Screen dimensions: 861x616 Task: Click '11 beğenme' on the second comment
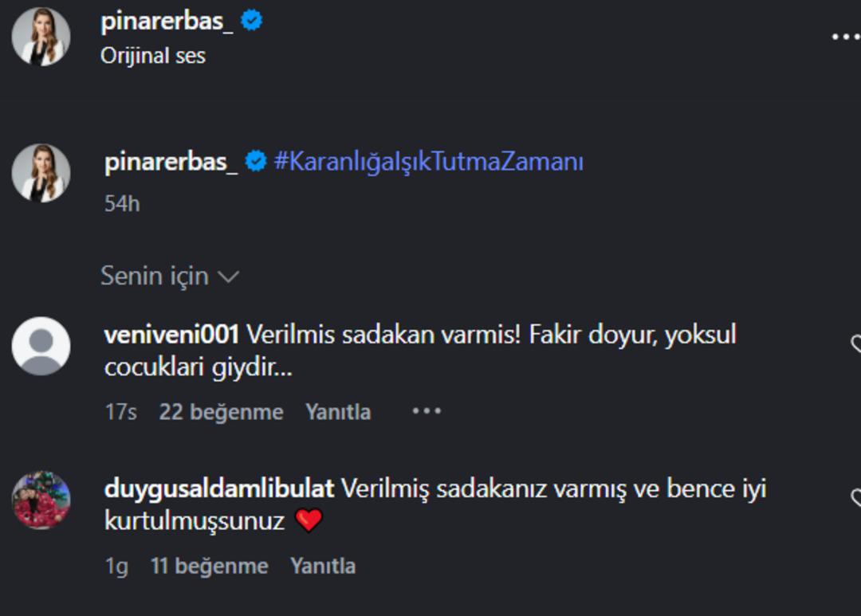[x=209, y=565]
